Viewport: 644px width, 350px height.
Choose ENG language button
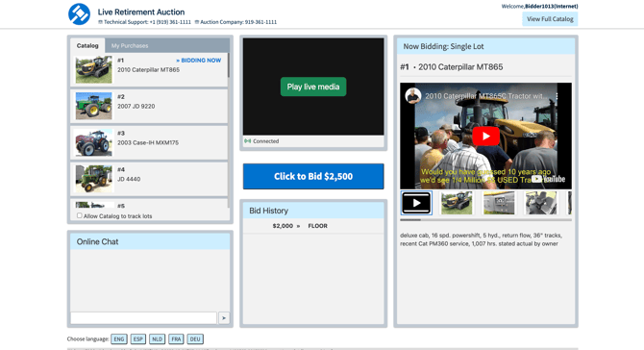point(119,338)
